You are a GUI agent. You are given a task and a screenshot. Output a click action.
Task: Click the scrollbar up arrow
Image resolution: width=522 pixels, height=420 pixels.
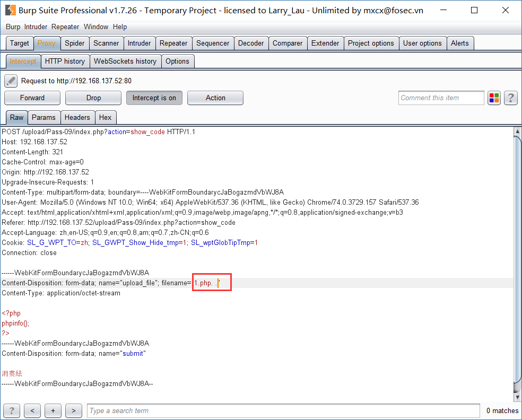click(517, 131)
